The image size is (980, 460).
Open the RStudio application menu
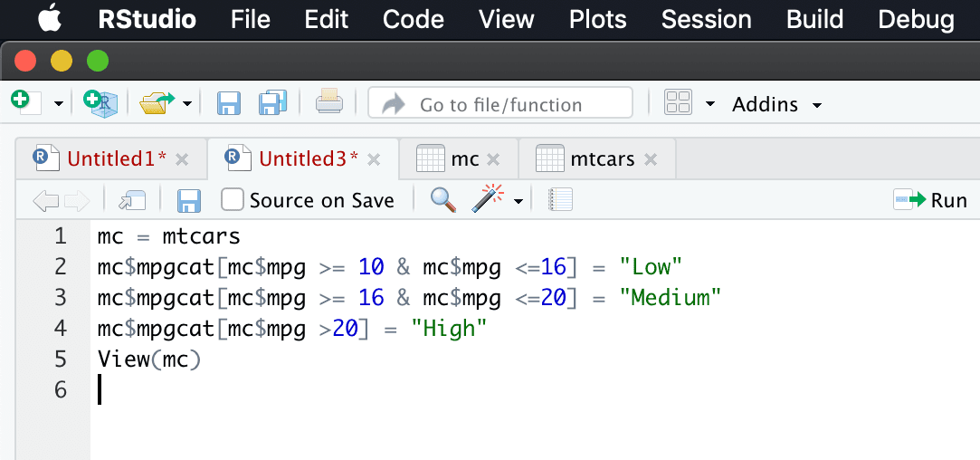point(147,19)
